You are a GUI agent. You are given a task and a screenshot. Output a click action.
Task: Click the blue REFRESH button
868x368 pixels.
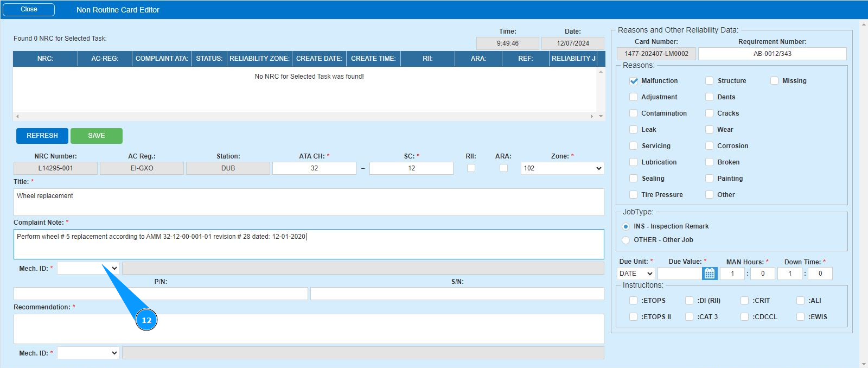[42, 136]
